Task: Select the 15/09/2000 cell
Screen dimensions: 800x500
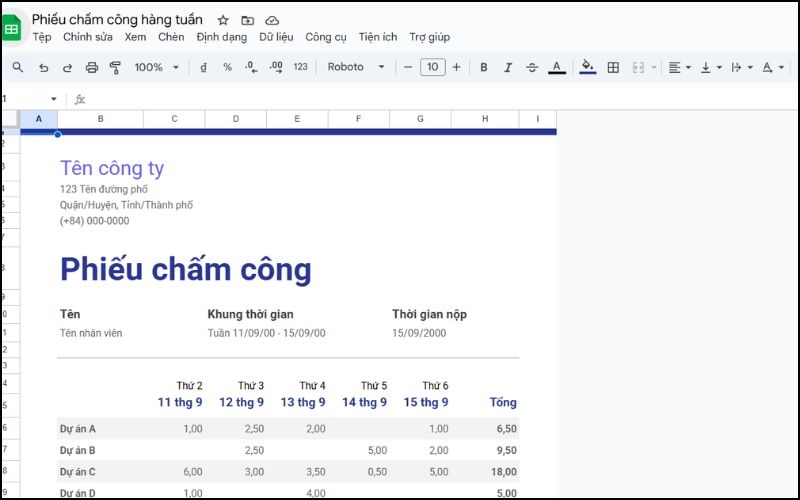Action: tap(419, 333)
